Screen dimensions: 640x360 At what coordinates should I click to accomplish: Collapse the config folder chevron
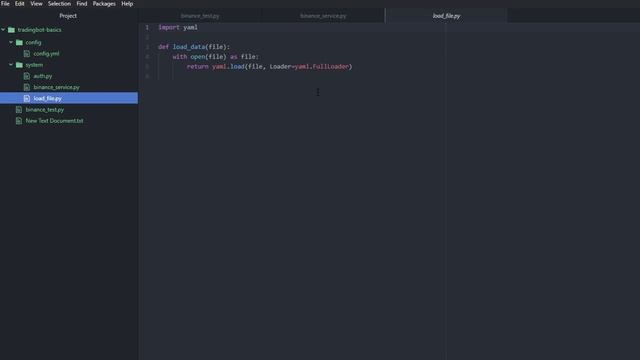[x=11, y=42]
